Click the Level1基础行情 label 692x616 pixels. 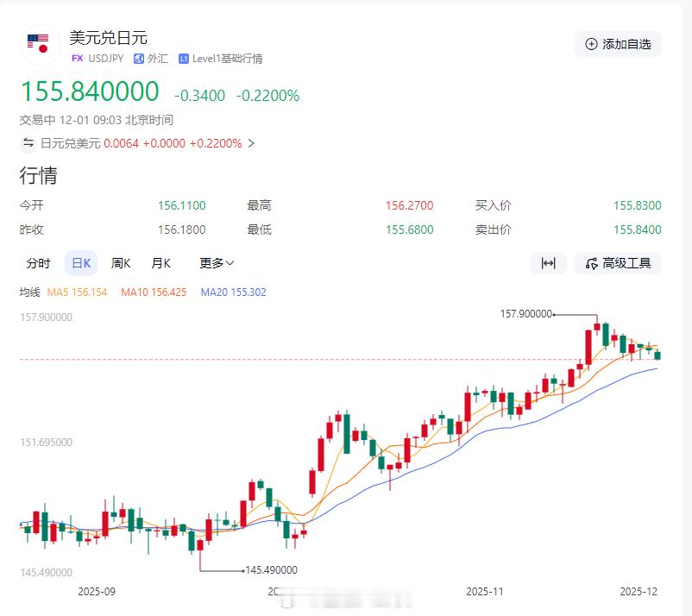pos(227,59)
